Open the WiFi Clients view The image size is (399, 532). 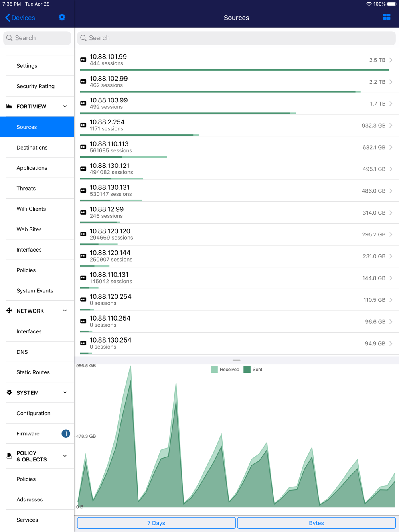37,209
